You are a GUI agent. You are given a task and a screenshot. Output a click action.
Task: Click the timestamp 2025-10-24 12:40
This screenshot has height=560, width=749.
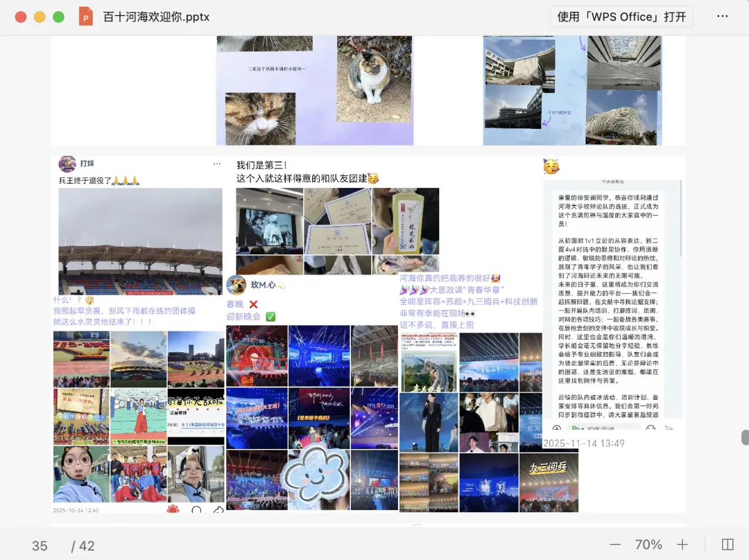coord(76,510)
